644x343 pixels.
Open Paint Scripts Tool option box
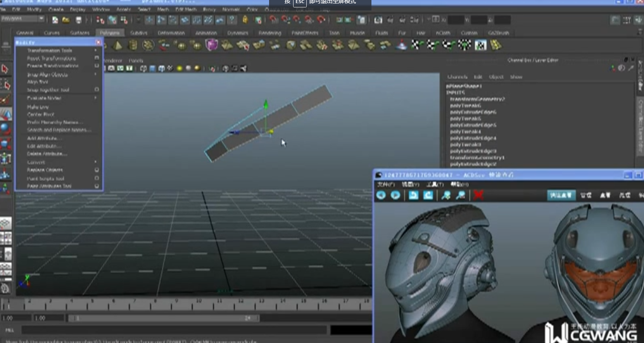point(97,178)
